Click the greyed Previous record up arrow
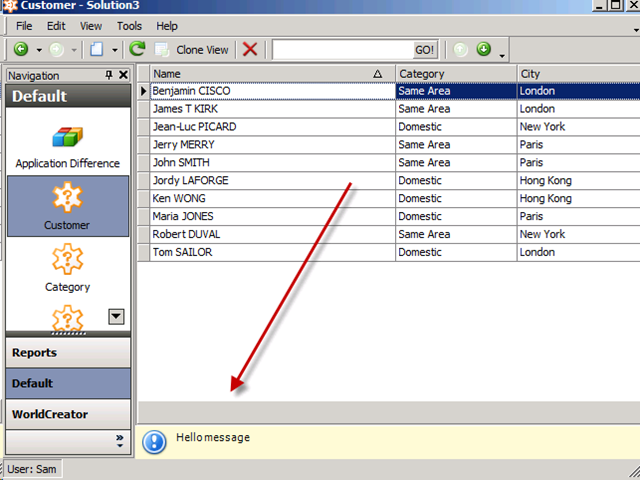 [x=460, y=49]
